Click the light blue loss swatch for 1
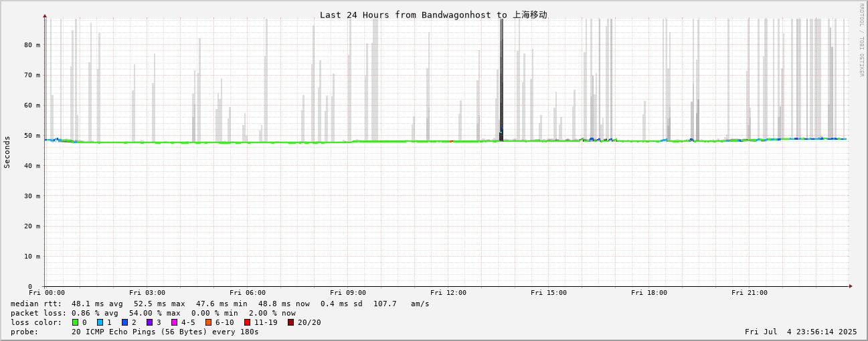This screenshot has width=868, height=341. coord(100,322)
